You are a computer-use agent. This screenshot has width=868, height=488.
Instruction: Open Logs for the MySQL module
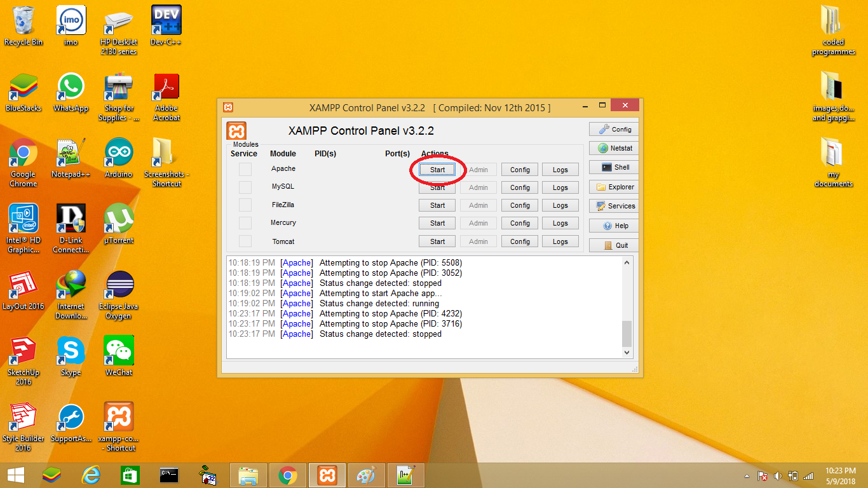tap(560, 187)
